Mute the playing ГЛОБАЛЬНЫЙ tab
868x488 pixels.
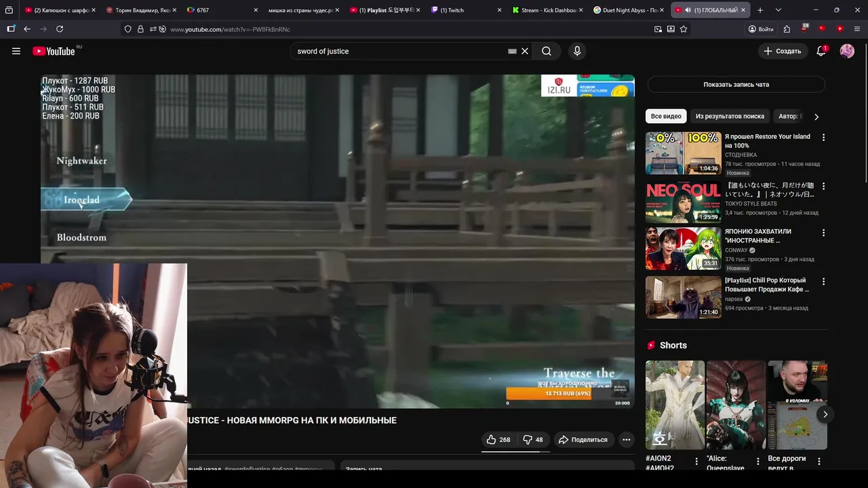(688, 10)
